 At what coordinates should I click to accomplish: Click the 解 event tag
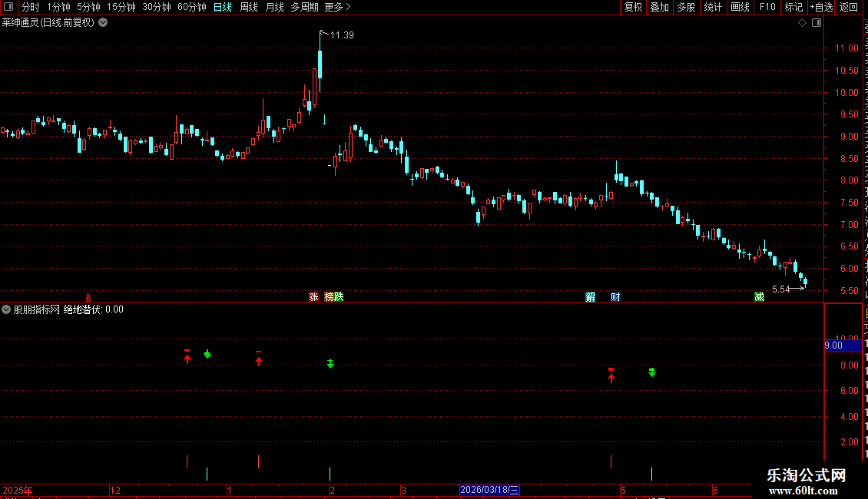coord(590,297)
